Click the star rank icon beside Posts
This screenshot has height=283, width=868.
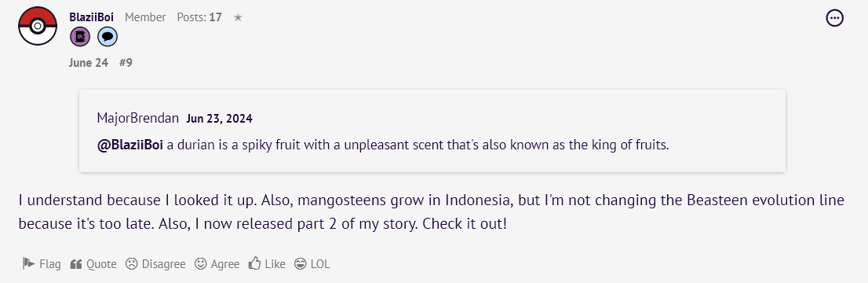pyautogui.click(x=238, y=18)
